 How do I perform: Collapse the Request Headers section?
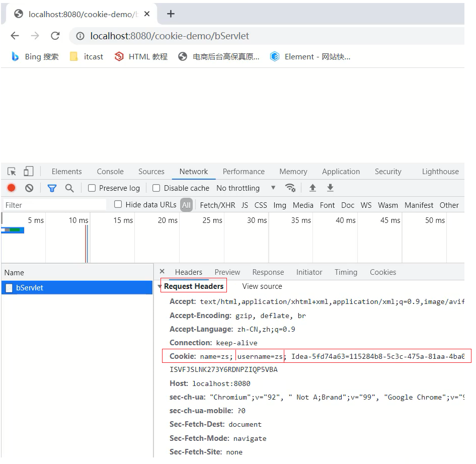[160, 286]
